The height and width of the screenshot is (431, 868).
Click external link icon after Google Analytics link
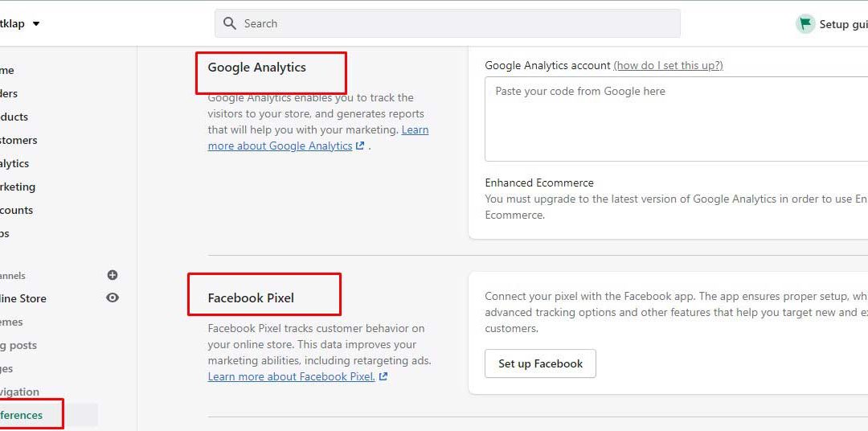(360, 146)
